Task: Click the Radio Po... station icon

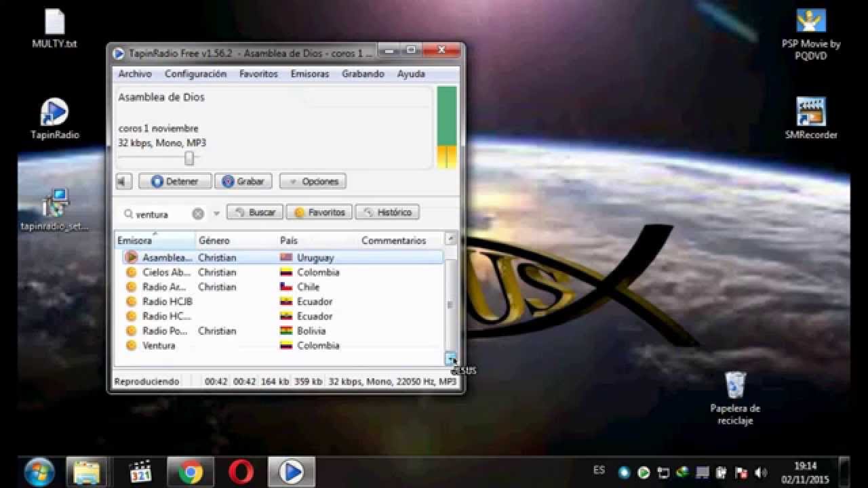Action: pyautogui.click(x=132, y=331)
